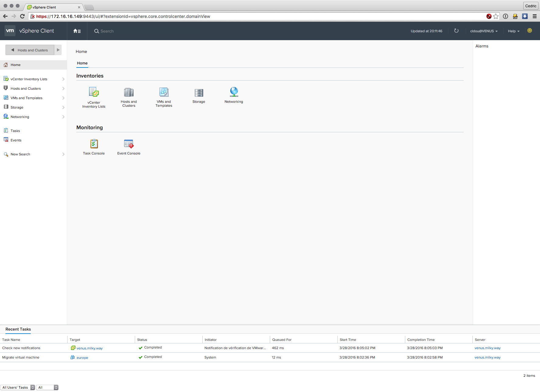Click the refresh icon in header

point(456,31)
